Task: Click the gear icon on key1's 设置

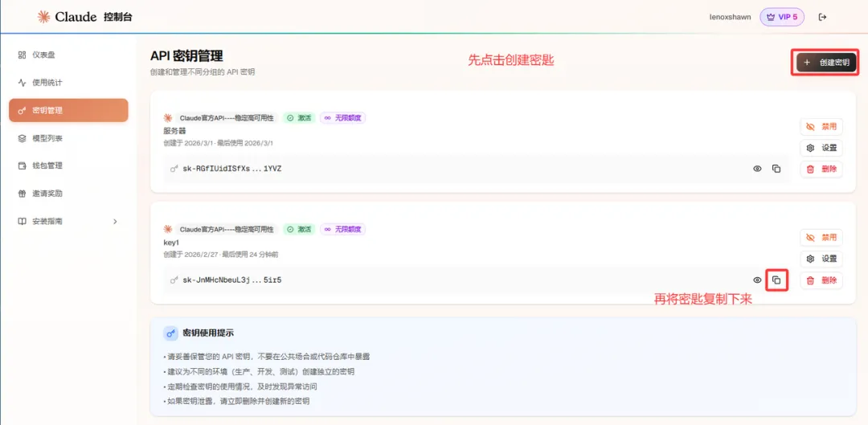Action: (x=810, y=259)
